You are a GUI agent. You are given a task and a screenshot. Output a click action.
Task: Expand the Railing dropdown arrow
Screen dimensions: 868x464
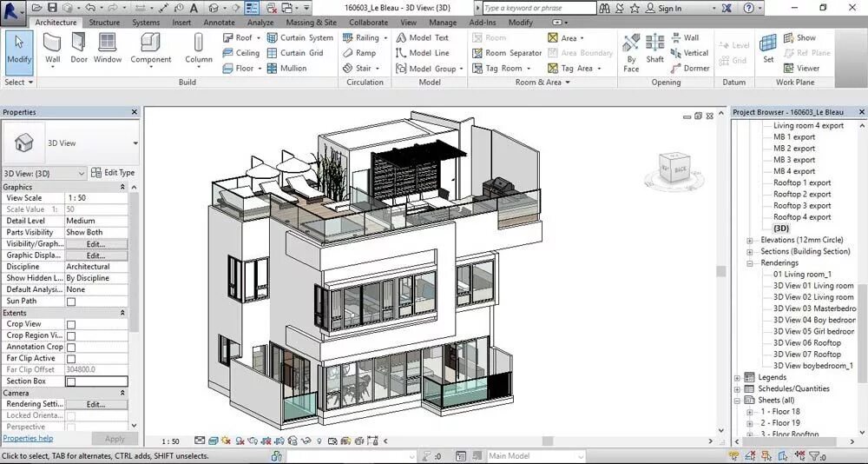point(385,37)
